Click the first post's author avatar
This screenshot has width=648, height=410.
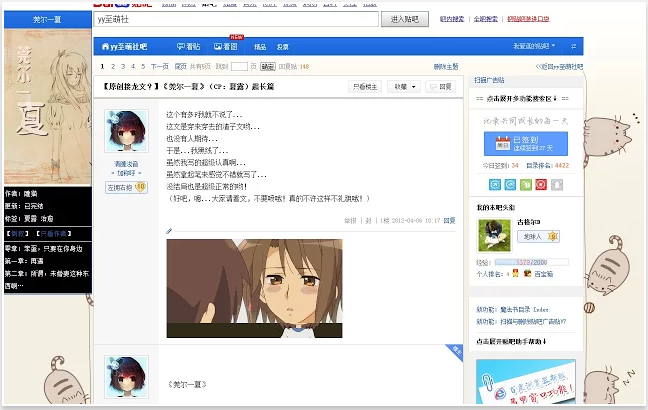click(126, 131)
